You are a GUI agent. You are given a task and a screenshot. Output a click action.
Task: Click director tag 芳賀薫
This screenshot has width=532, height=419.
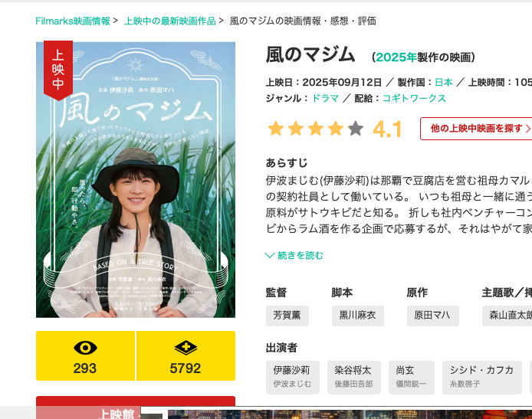point(287,316)
